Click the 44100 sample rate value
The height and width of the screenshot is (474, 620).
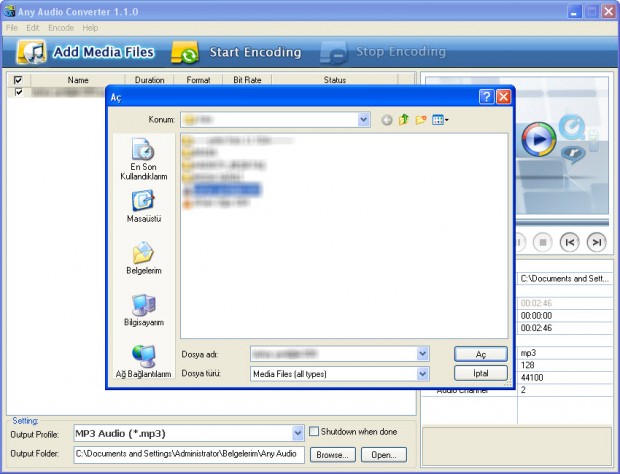pyautogui.click(x=532, y=378)
